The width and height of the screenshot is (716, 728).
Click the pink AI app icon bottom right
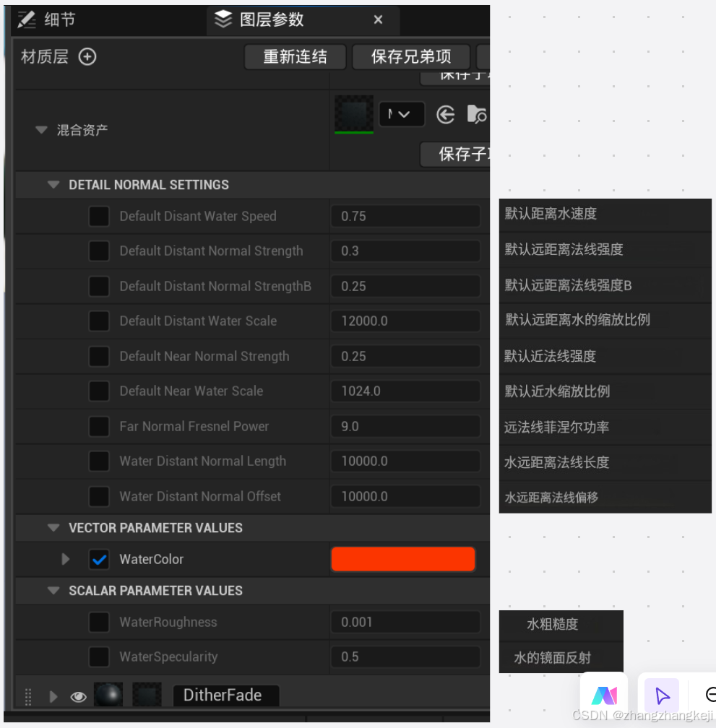604,695
